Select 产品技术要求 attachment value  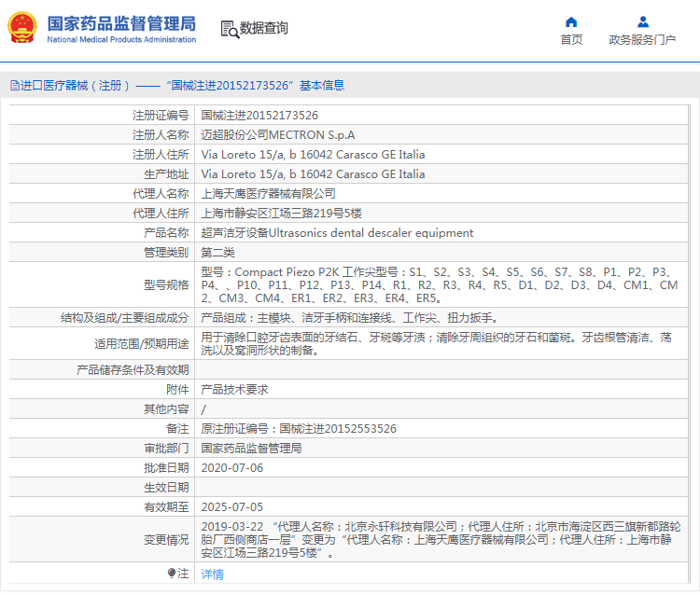click(234, 390)
